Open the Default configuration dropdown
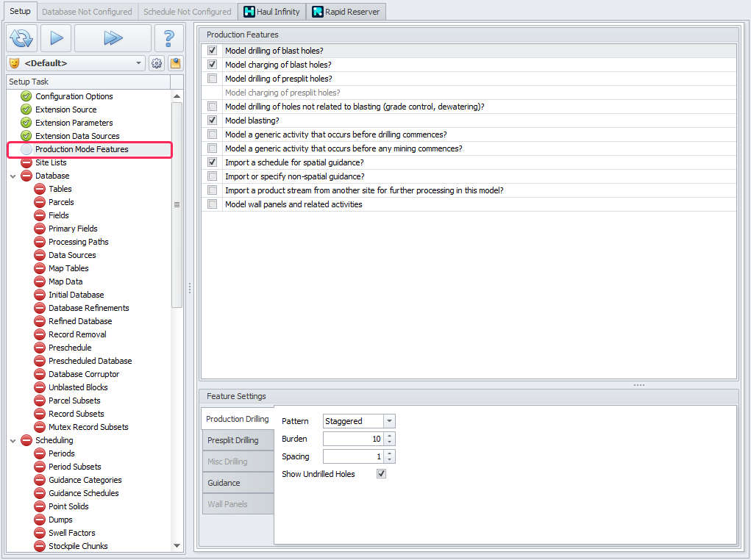 (138, 63)
